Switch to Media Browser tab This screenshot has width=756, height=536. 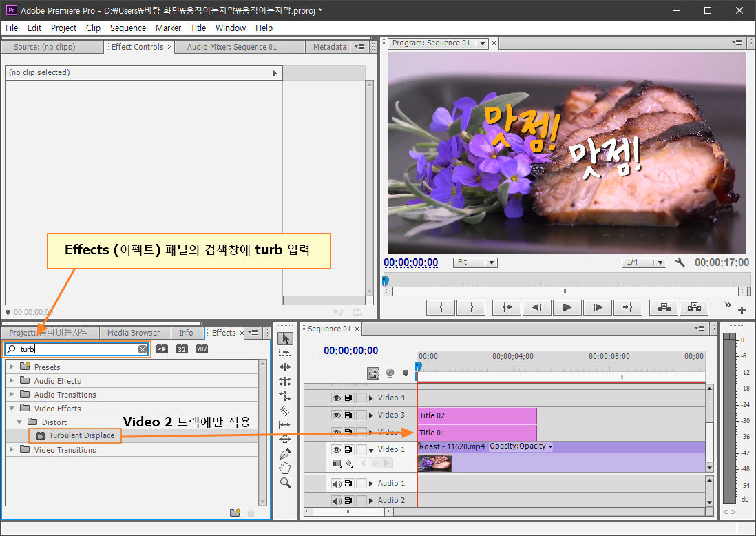pos(134,332)
